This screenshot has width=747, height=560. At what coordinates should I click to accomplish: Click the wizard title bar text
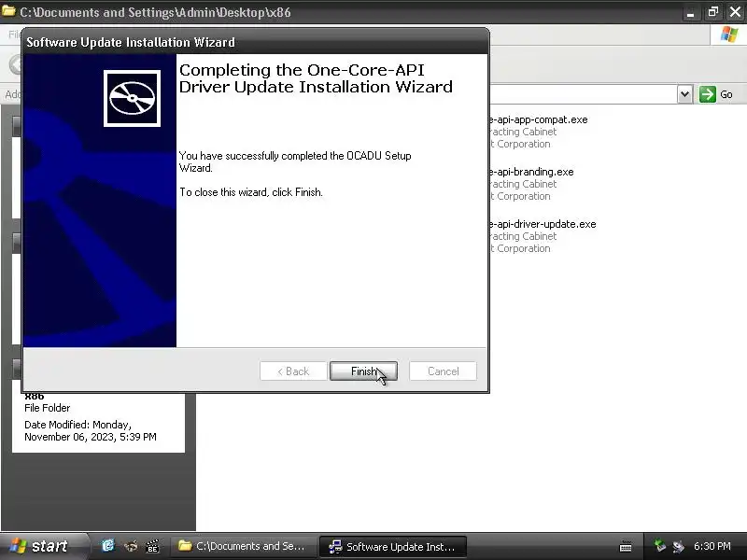point(131,42)
